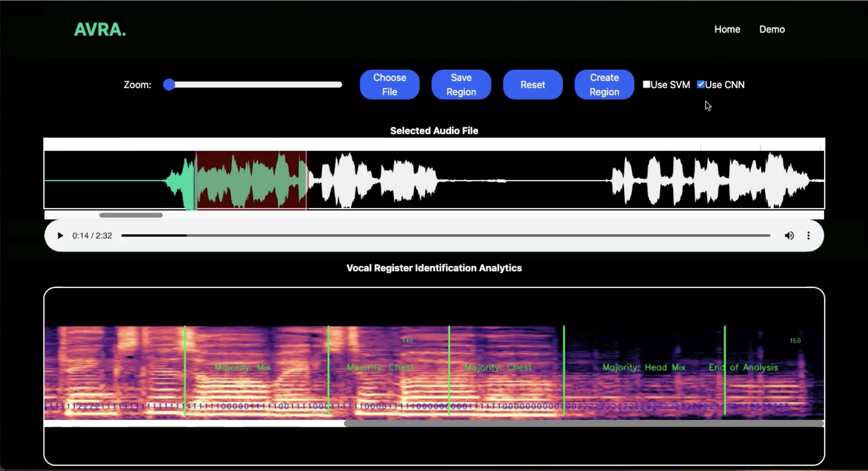This screenshot has width=868, height=471.
Task: Click the spectrogram horizontal scrollbar thumb
Action: click(x=583, y=423)
